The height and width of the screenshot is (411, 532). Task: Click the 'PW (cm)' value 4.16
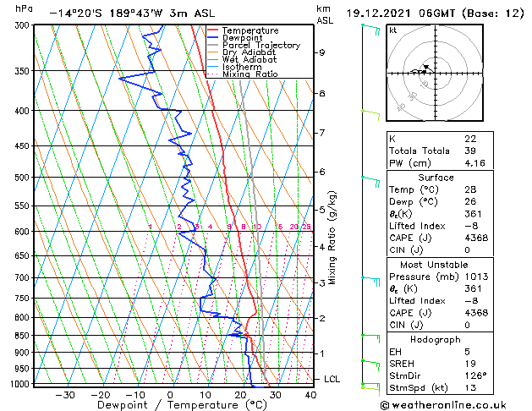pos(475,163)
